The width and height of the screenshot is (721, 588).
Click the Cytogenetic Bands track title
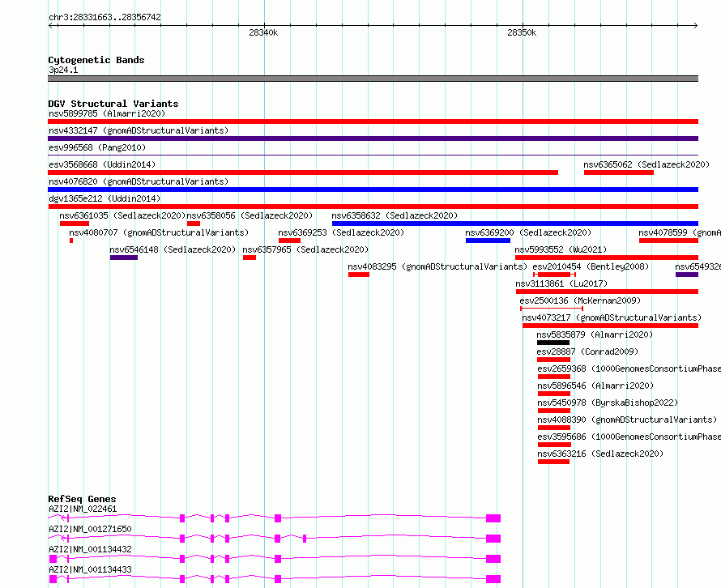click(96, 60)
